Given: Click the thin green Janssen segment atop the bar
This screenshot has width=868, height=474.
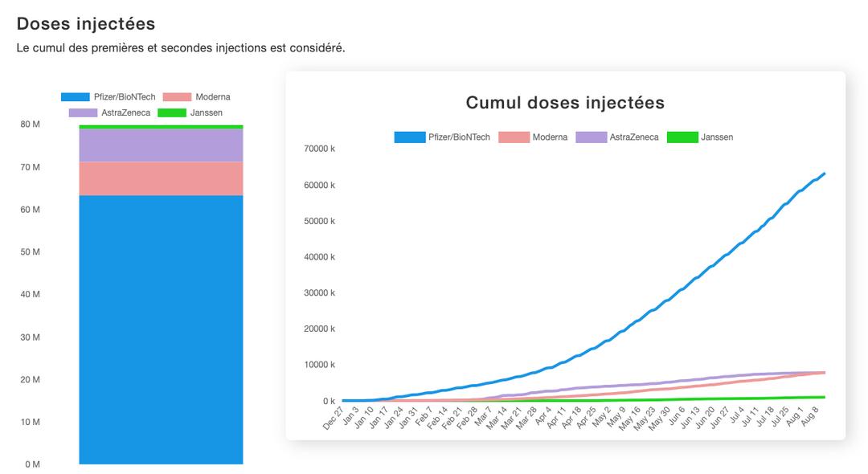Looking at the screenshot, I should 161,127.
